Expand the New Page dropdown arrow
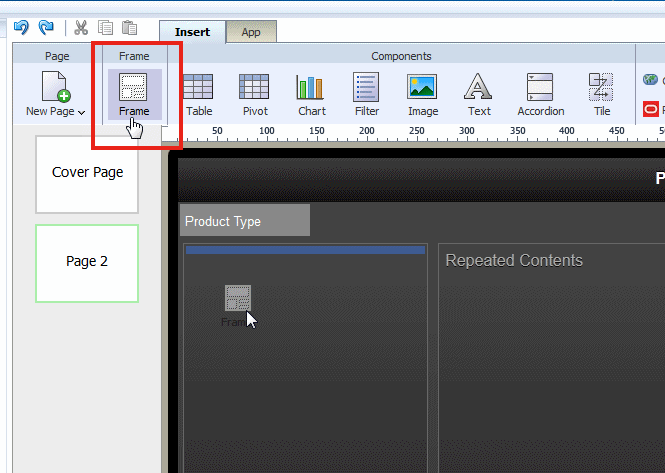Image resolution: width=665 pixels, height=473 pixels. 81,112
